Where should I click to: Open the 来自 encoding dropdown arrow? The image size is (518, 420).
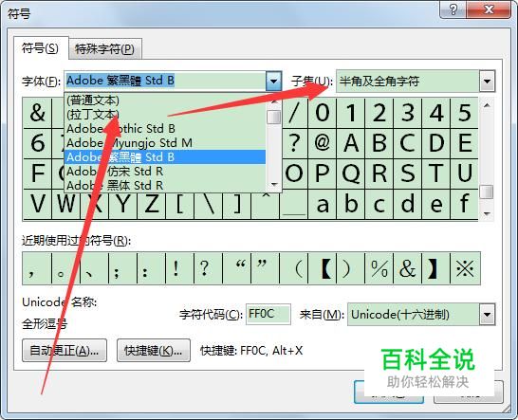488,315
